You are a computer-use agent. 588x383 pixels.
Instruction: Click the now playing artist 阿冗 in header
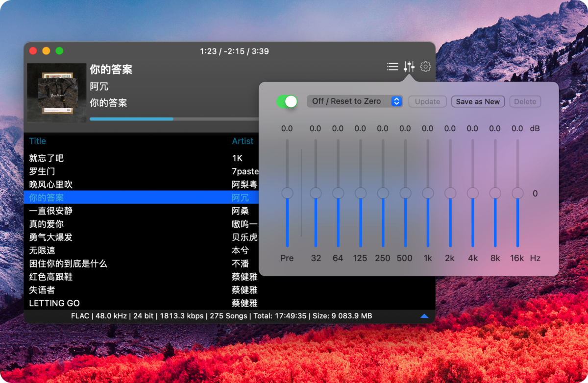(99, 87)
